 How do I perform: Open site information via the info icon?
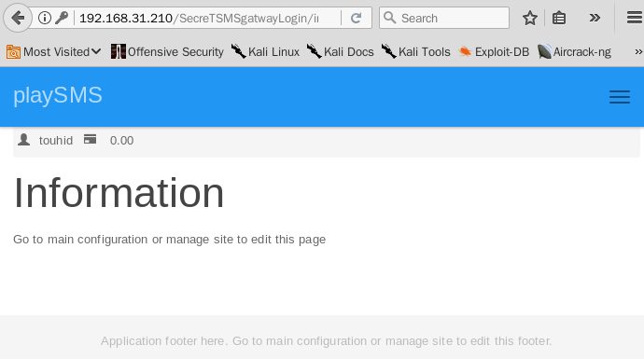(x=45, y=18)
